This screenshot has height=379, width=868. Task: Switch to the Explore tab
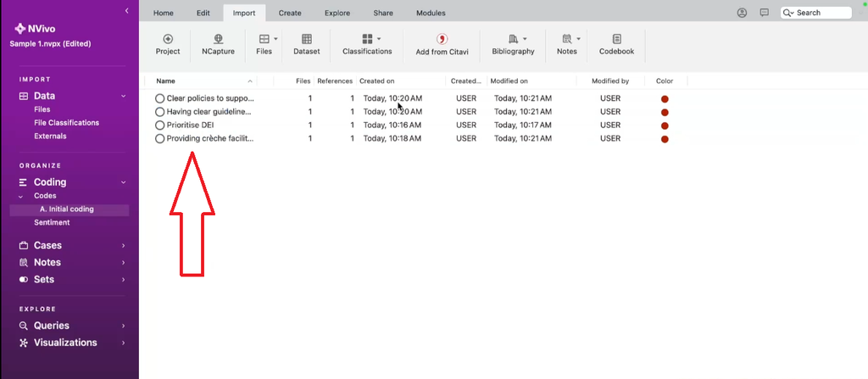pyautogui.click(x=337, y=13)
